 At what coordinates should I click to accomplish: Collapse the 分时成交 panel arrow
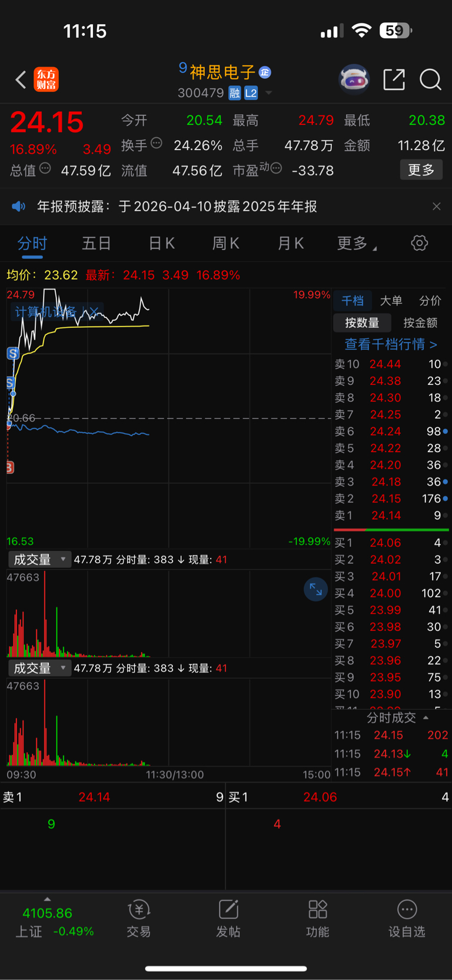click(426, 718)
